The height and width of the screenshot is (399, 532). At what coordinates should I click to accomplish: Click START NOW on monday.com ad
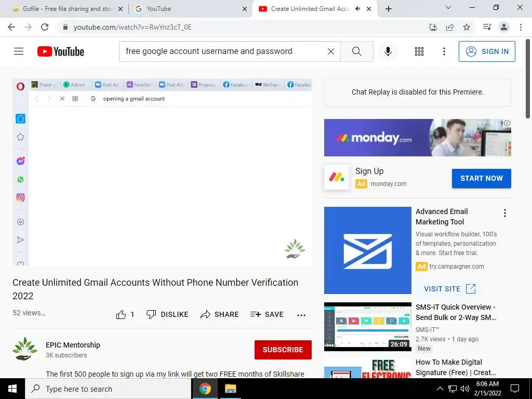481,178
